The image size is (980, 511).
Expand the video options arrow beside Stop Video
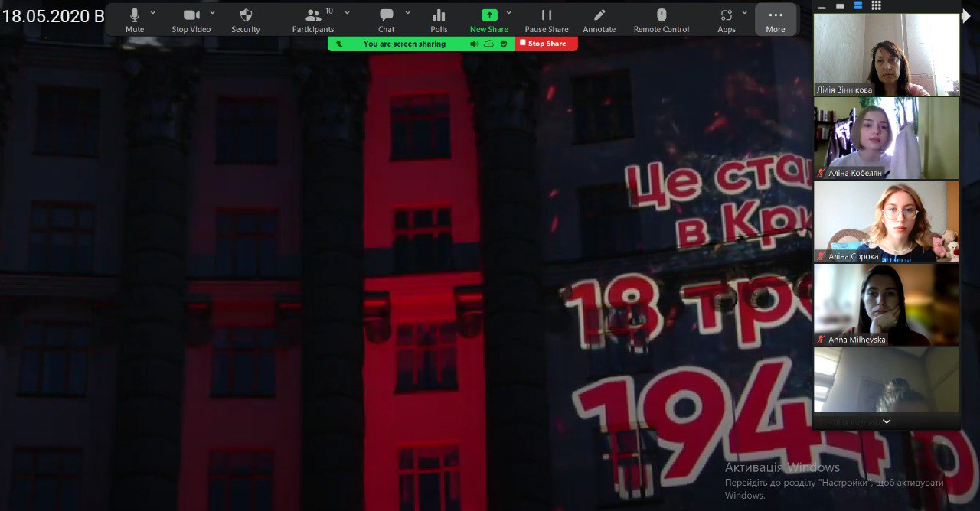212,13
